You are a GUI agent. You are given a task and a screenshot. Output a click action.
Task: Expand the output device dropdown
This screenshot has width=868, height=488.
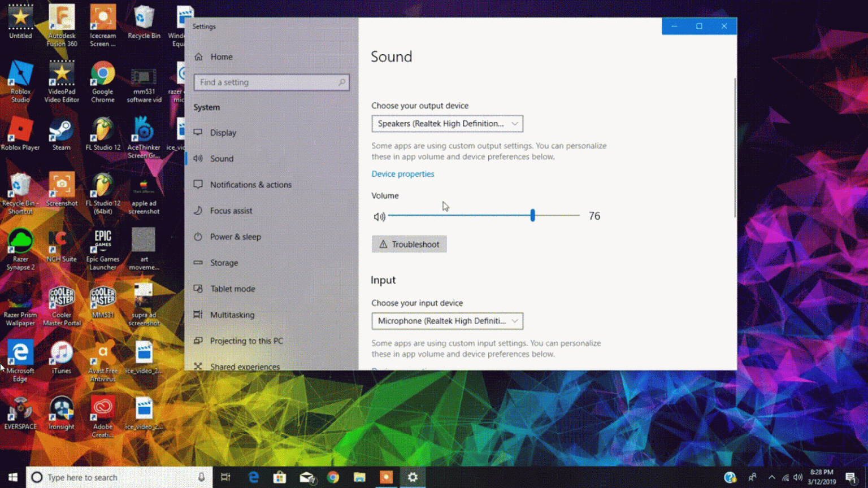point(447,124)
